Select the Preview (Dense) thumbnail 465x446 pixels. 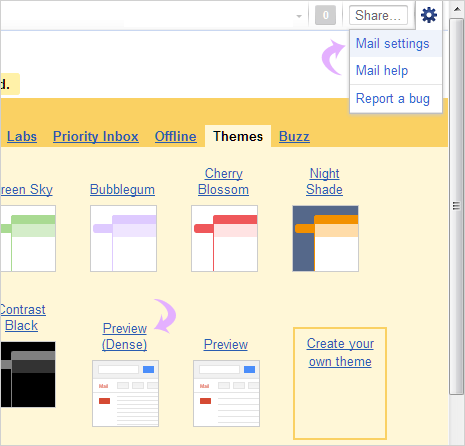(x=125, y=393)
